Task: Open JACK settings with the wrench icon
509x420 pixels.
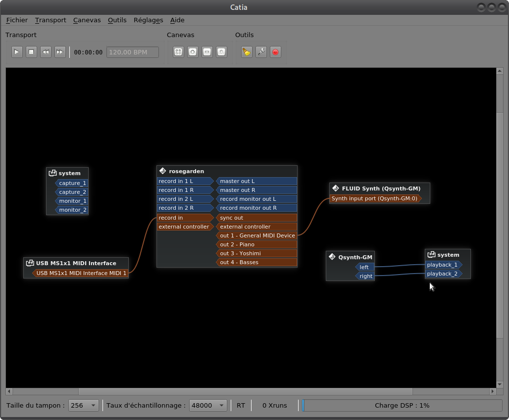Action: pos(261,52)
